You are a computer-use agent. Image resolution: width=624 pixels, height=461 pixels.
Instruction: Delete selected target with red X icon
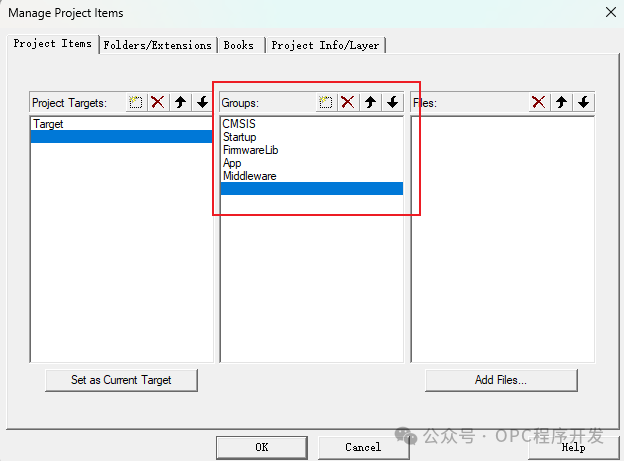[x=158, y=103]
